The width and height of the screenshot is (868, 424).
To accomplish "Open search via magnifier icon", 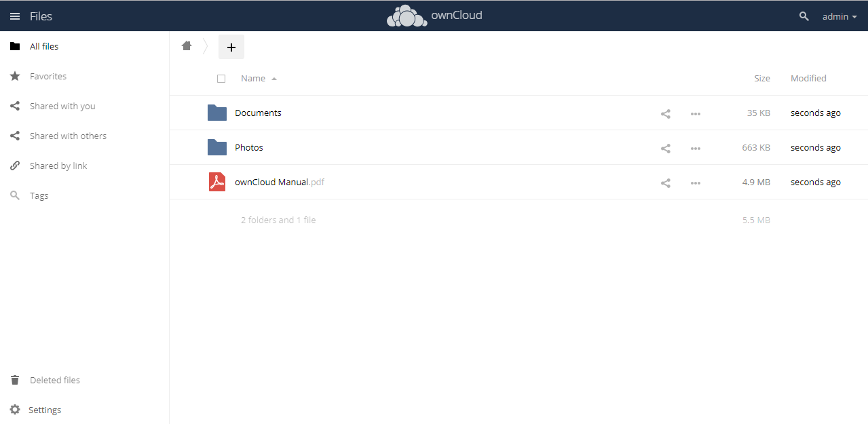I will 804,16.
